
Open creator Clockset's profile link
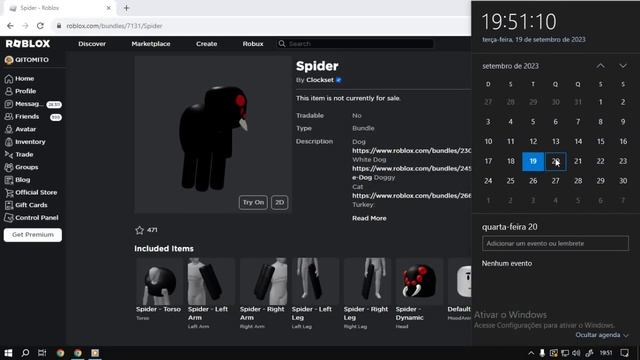[x=320, y=80]
